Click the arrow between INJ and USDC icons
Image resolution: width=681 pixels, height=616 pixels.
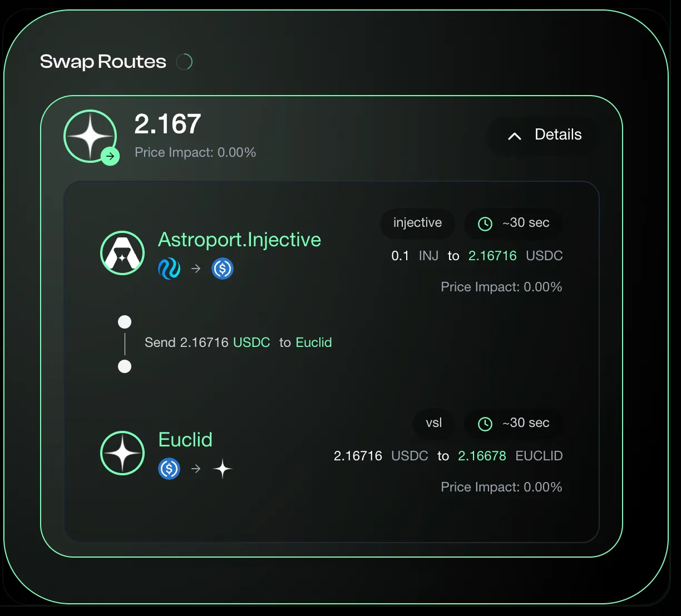196,269
